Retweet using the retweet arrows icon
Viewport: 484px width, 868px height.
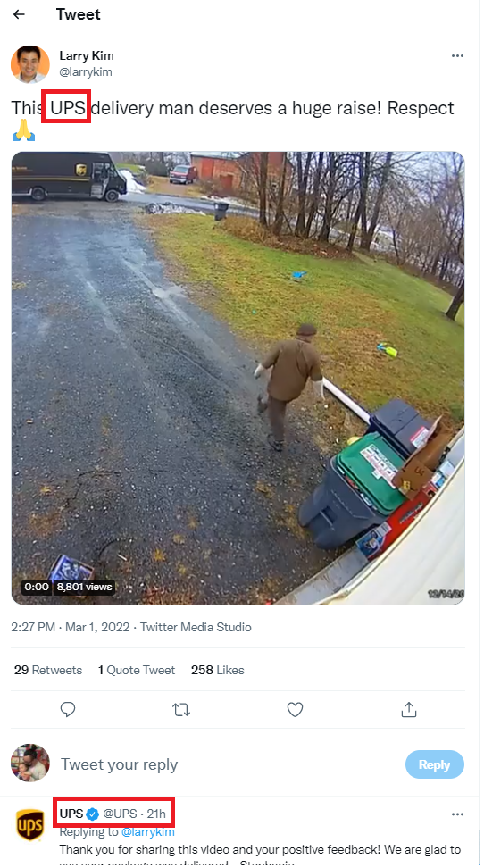[181, 709]
